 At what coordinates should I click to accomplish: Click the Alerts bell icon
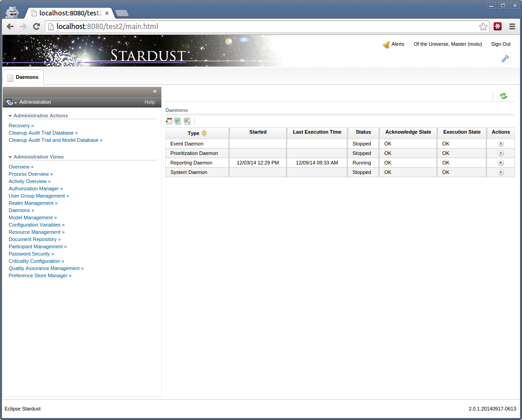click(386, 44)
